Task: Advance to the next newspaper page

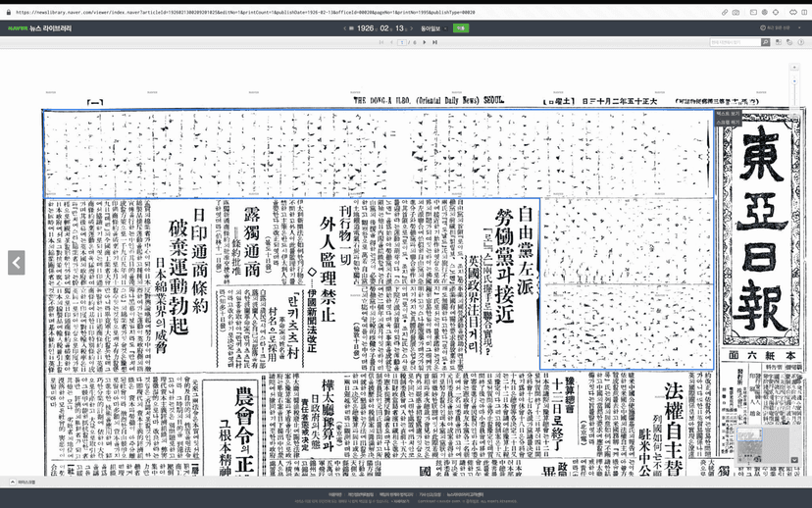Action: pyautogui.click(x=424, y=42)
